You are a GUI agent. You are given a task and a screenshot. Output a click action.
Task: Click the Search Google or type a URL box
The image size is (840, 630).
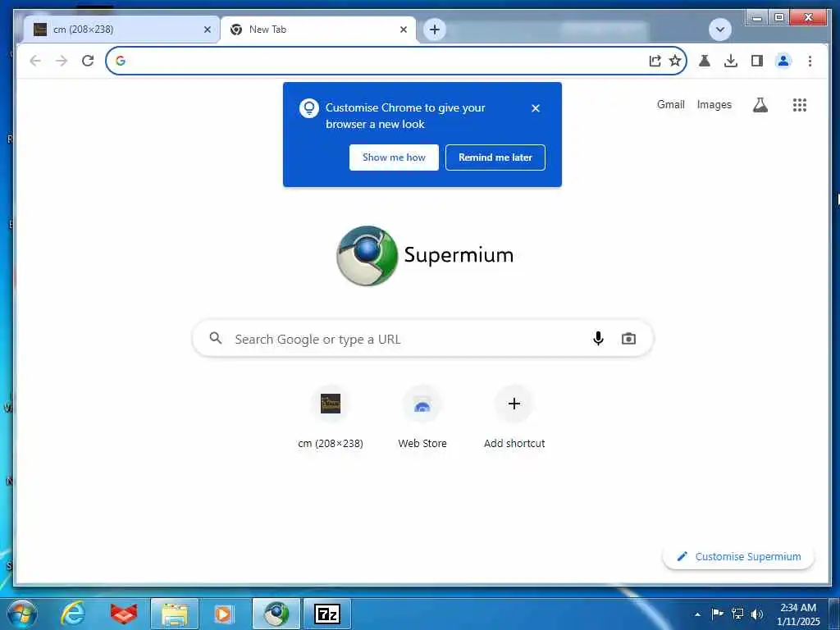coord(422,339)
